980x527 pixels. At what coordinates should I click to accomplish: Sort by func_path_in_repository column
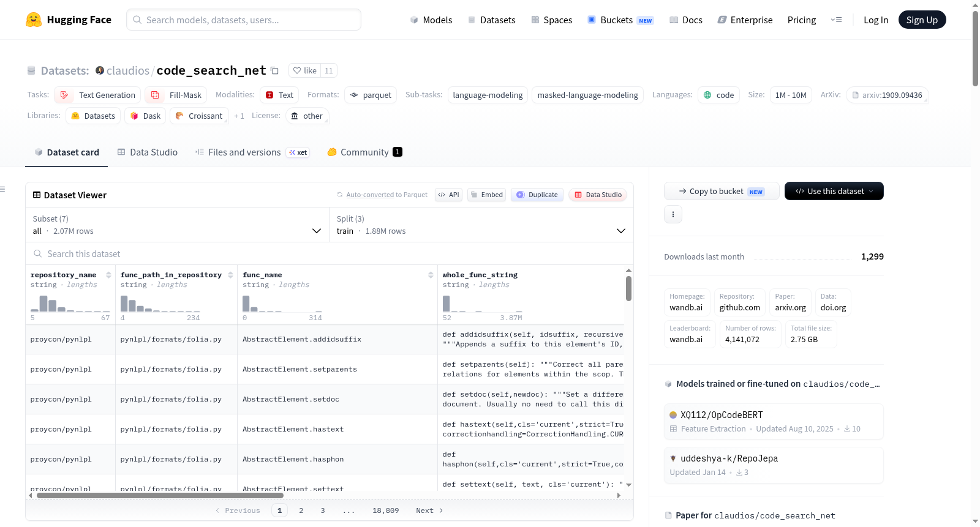(230, 275)
